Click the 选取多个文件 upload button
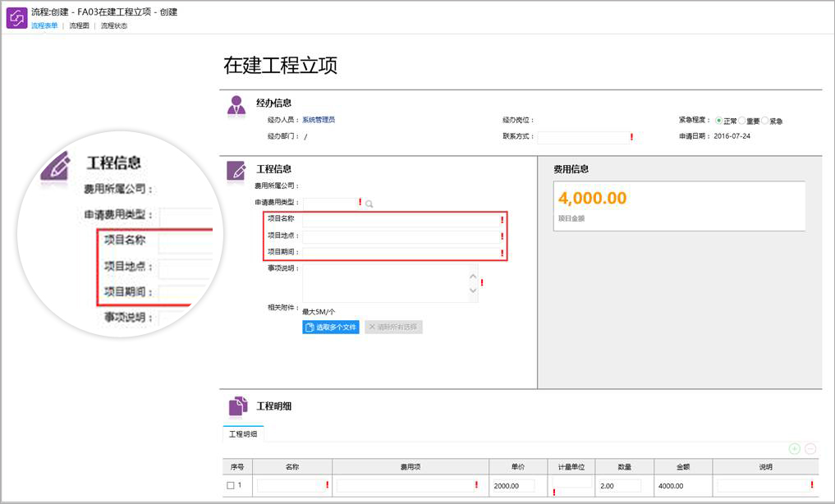 331,327
